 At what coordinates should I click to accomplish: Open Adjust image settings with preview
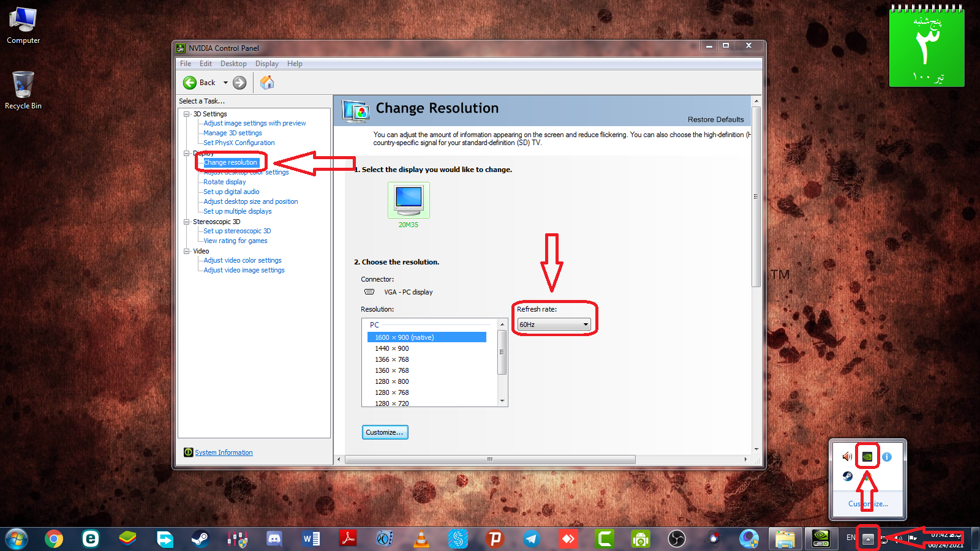255,123
